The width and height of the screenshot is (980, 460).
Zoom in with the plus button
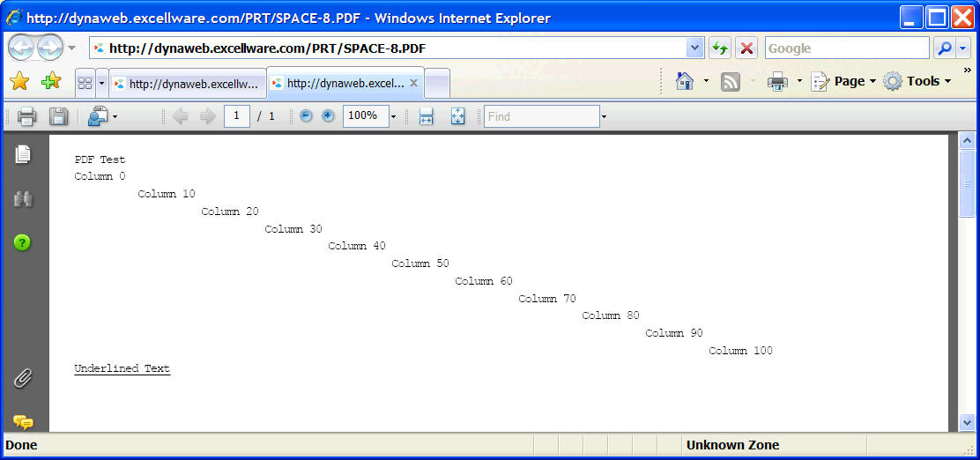328,116
